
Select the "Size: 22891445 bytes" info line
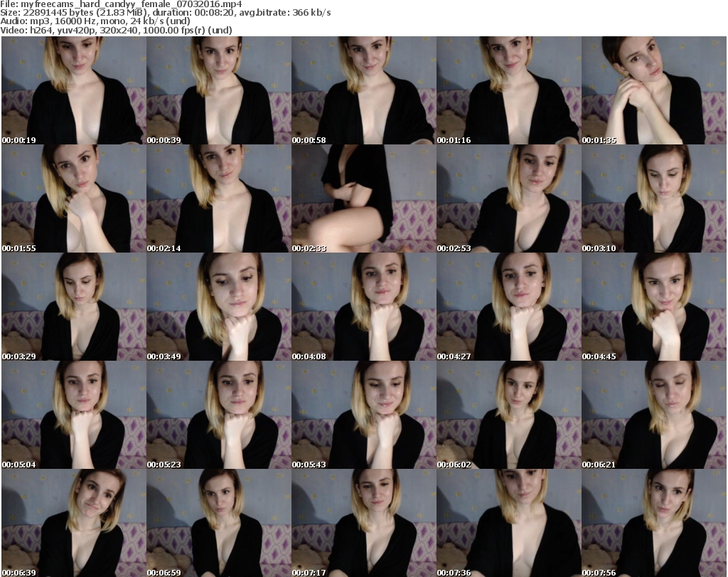coord(165,13)
